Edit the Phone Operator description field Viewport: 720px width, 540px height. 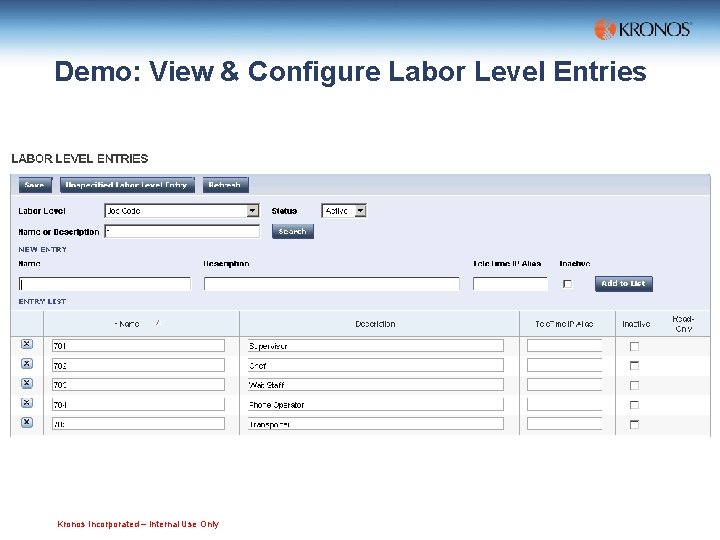376,405
